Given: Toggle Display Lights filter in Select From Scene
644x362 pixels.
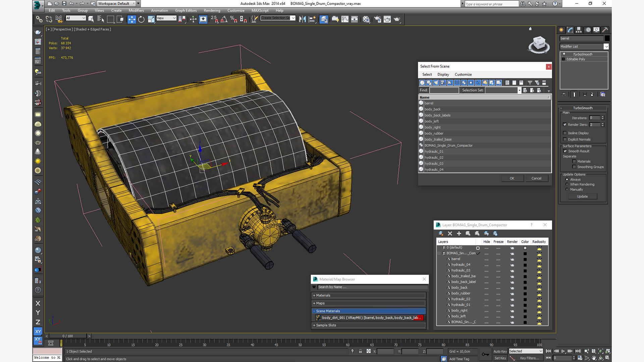Looking at the screenshot, I should coord(436,82).
